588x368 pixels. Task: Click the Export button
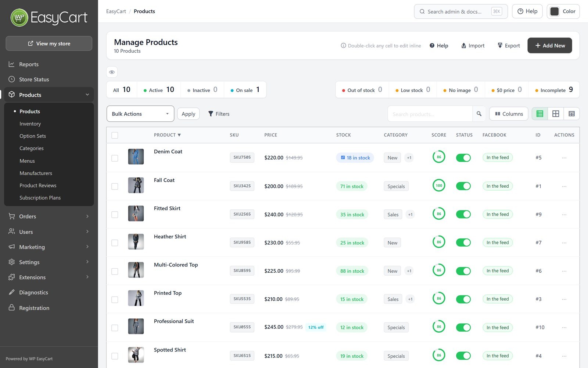(x=509, y=46)
